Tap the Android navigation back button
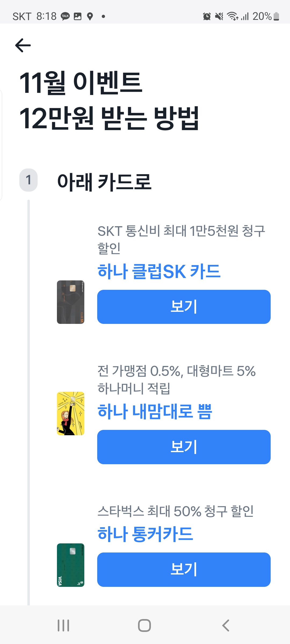The image size is (290, 644). pos(226,625)
